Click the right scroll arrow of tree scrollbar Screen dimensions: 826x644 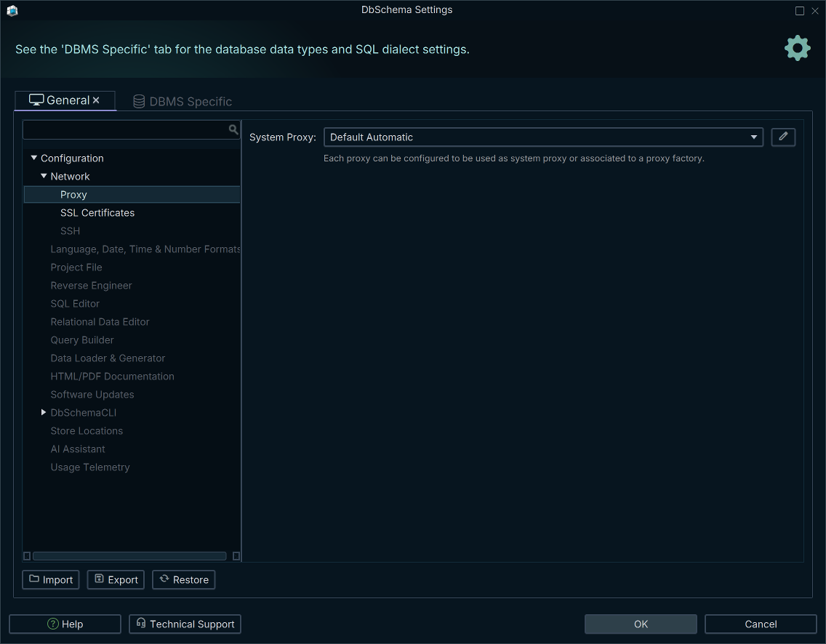(236, 556)
